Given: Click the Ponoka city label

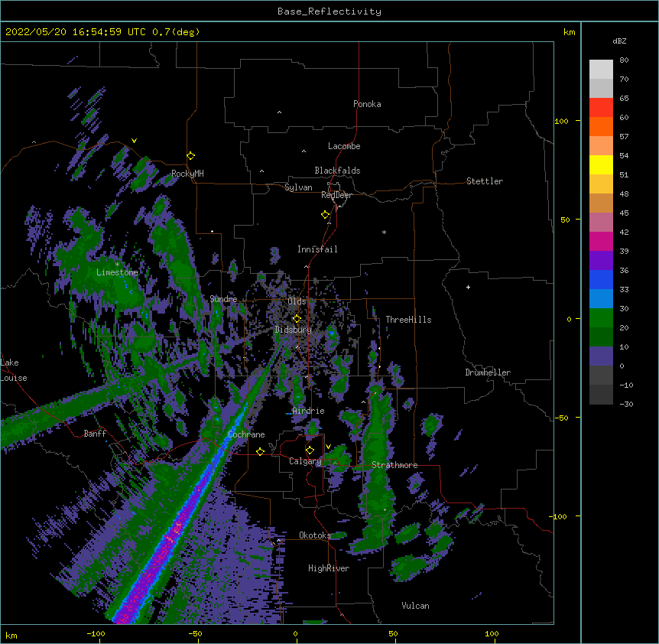Looking at the screenshot, I should coord(367,104).
